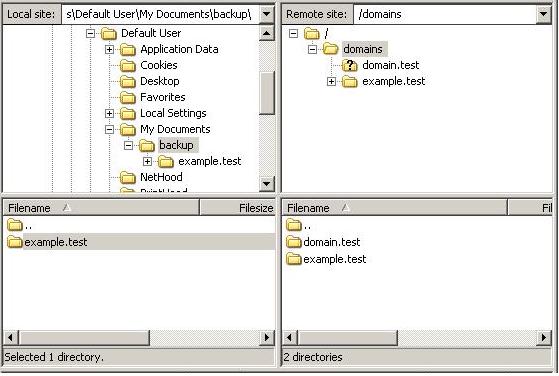
Task: Collapse the backup folder node
Action: pyautogui.click(x=128, y=145)
